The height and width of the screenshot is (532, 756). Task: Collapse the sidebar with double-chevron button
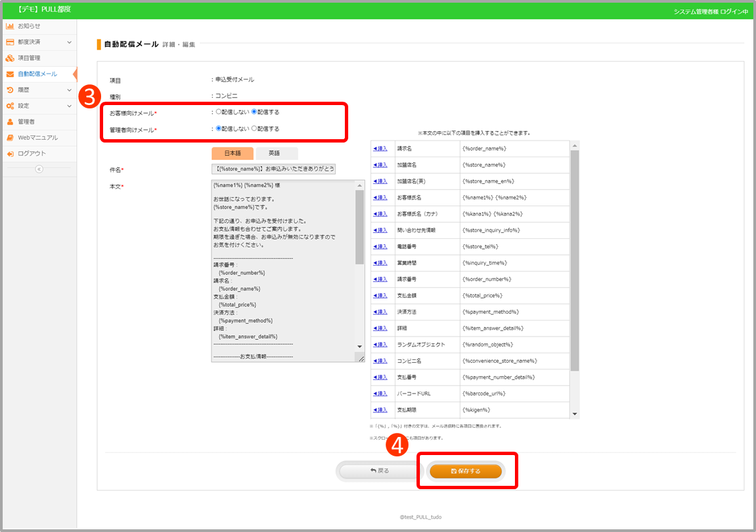pos(39,169)
